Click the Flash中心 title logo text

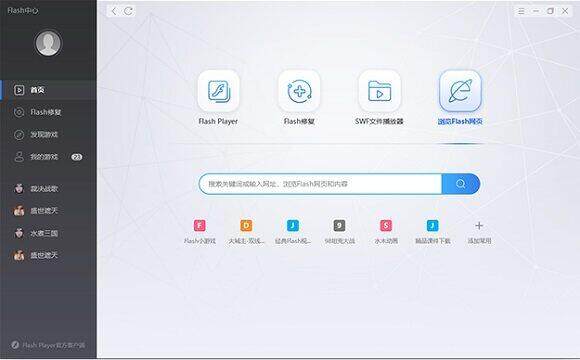[23, 10]
